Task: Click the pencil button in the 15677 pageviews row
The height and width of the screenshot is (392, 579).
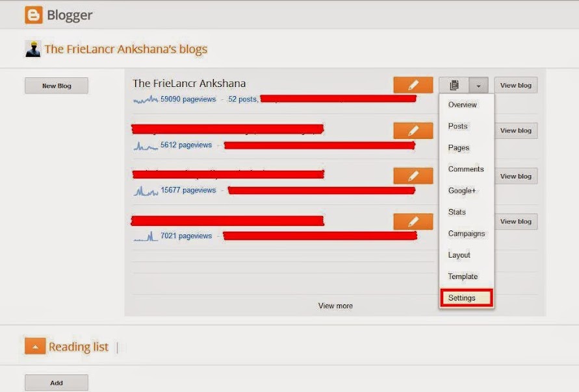Action: [x=413, y=176]
